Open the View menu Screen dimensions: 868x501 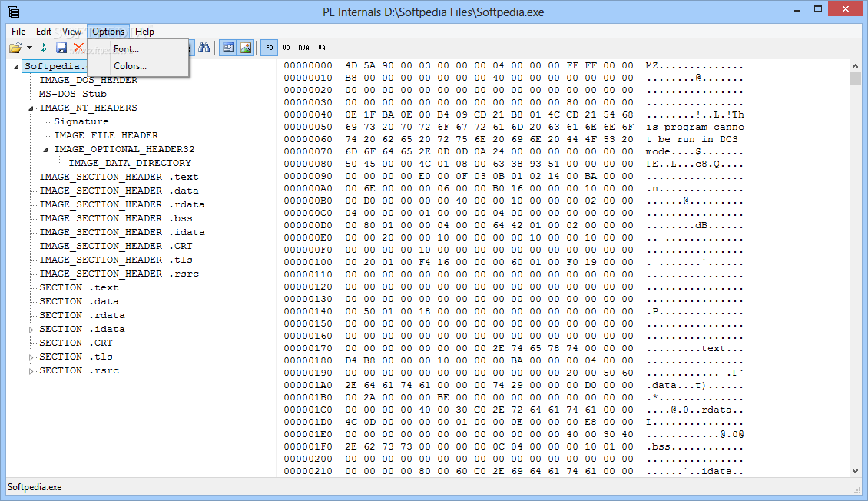click(x=71, y=32)
